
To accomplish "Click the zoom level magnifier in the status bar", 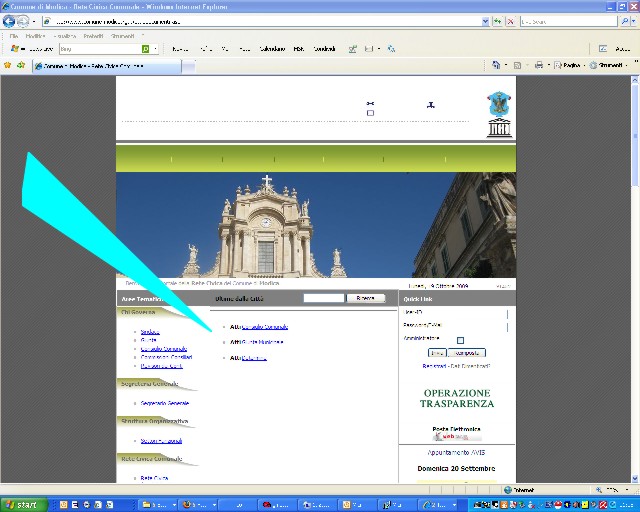I will (x=599, y=490).
